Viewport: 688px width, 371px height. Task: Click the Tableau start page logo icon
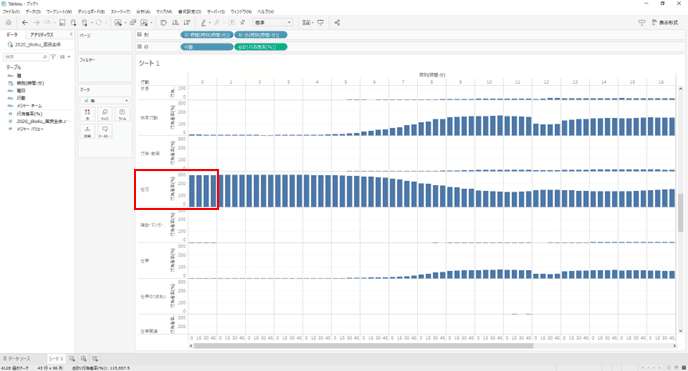point(8,22)
